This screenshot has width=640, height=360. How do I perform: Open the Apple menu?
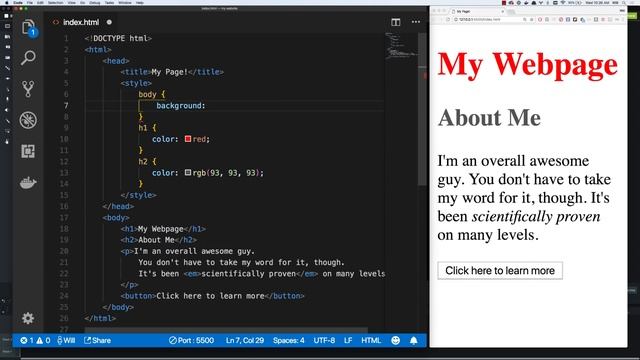click(x=7, y=2)
